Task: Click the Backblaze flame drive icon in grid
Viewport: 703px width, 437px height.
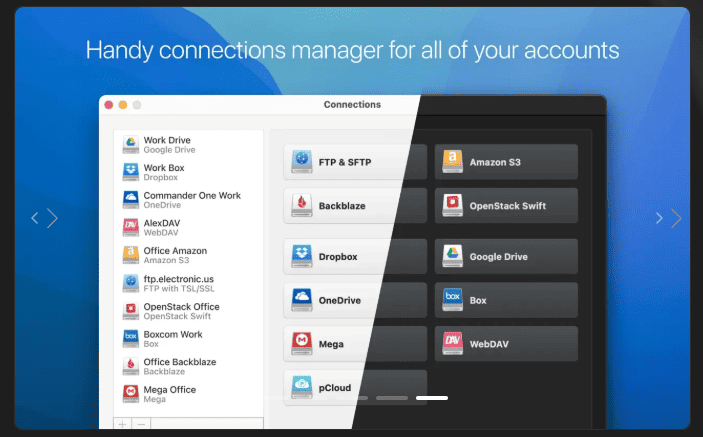Action: (301, 205)
